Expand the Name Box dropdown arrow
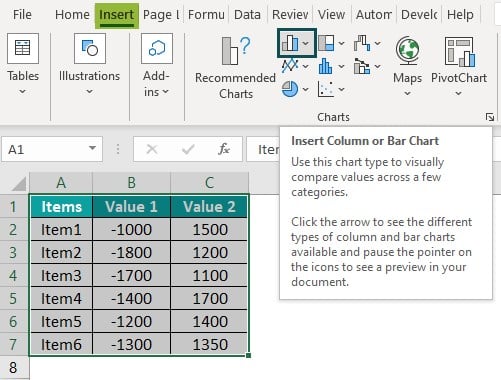Screen dimensions: 501x380 pos(92,148)
